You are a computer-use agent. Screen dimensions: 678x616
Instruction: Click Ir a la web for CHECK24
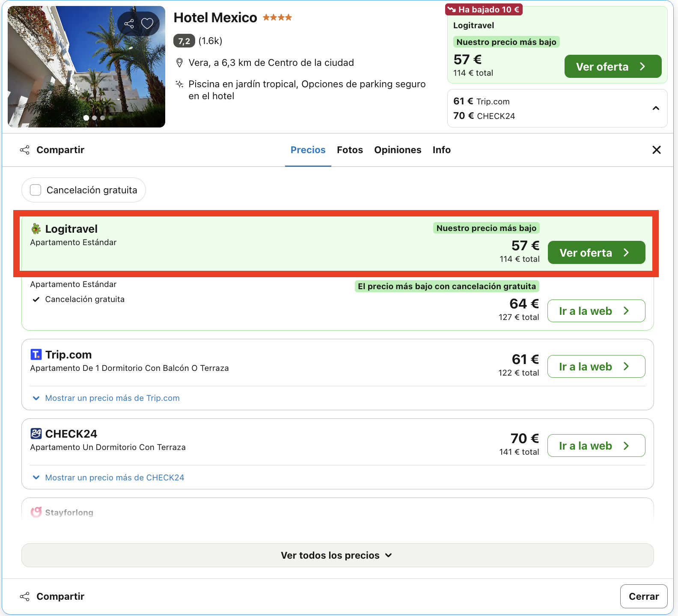point(596,445)
